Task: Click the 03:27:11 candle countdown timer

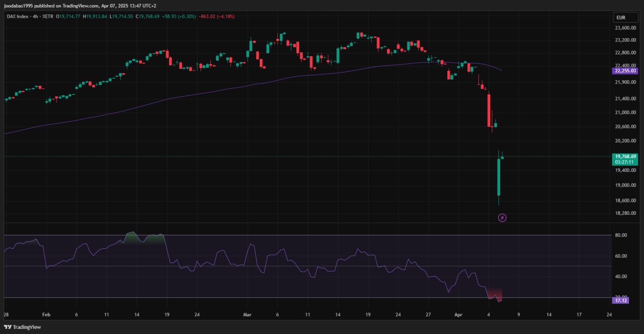Action: pyautogui.click(x=625, y=162)
